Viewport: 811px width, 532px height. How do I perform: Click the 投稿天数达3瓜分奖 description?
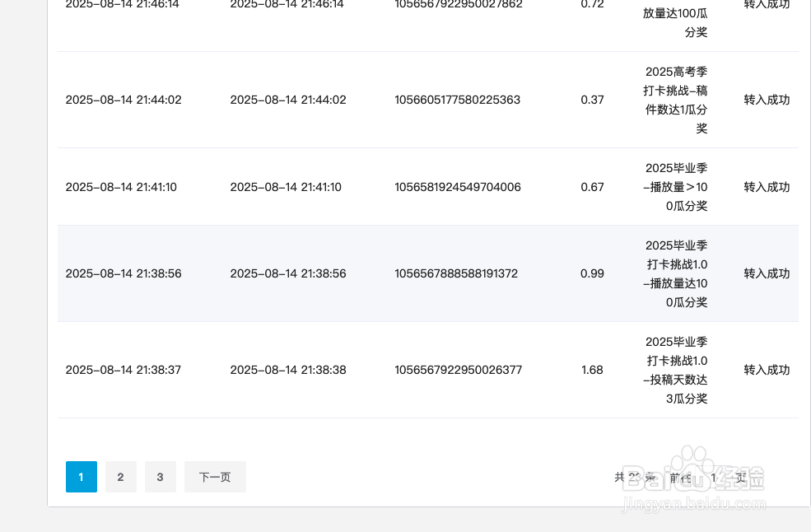click(675, 370)
